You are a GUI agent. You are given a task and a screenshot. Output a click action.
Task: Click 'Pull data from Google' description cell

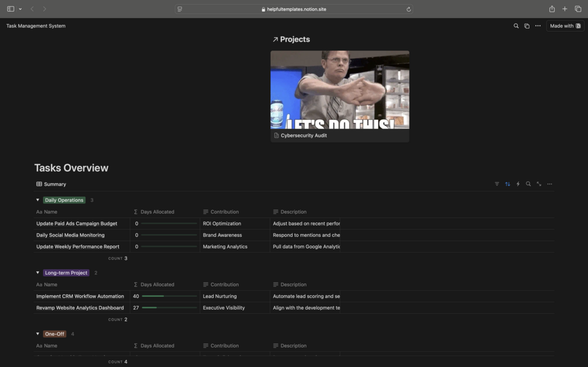pos(305,247)
